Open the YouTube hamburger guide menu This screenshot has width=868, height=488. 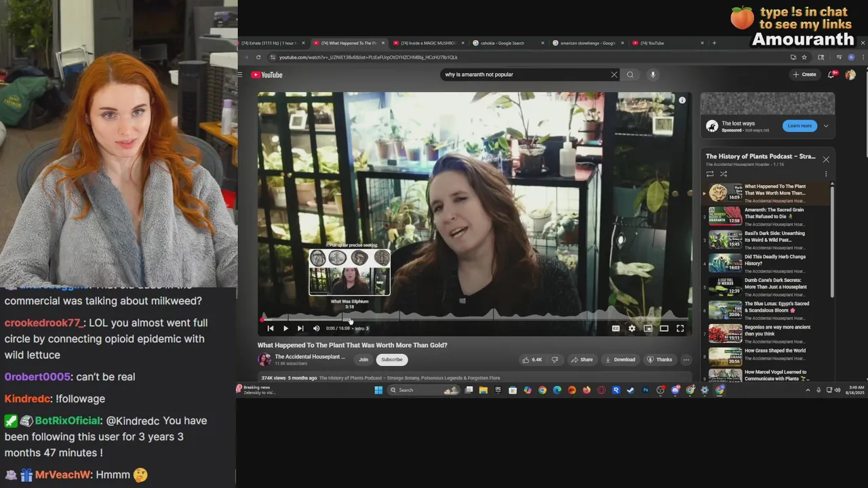[240, 75]
